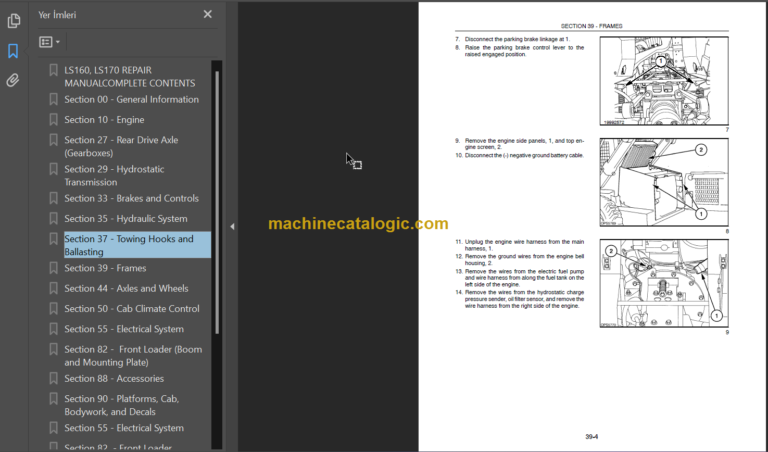Open the attachments paperclip panel
Image resolution: width=768 pixels, height=452 pixels.
13,80
